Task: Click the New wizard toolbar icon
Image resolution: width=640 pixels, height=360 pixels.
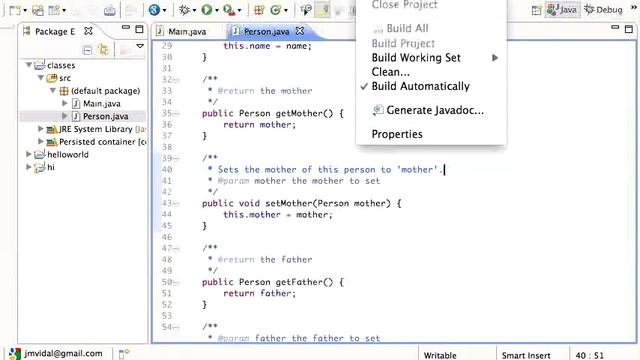Action: [x=15, y=10]
